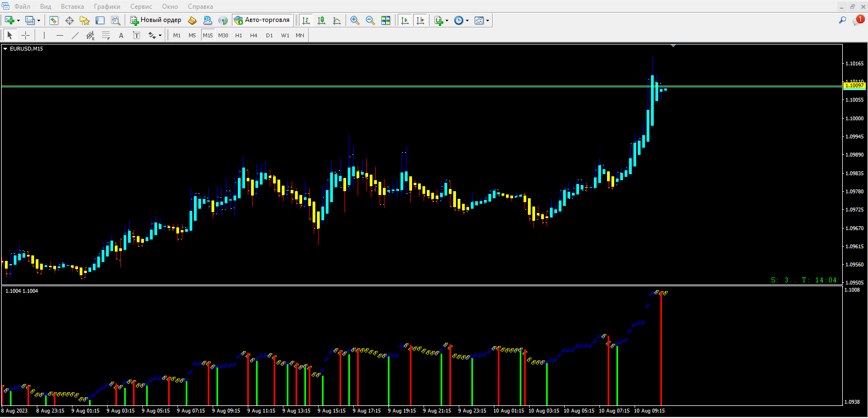Switch timeframe to M30
The height and width of the screenshot is (418, 868).
click(x=223, y=35)
